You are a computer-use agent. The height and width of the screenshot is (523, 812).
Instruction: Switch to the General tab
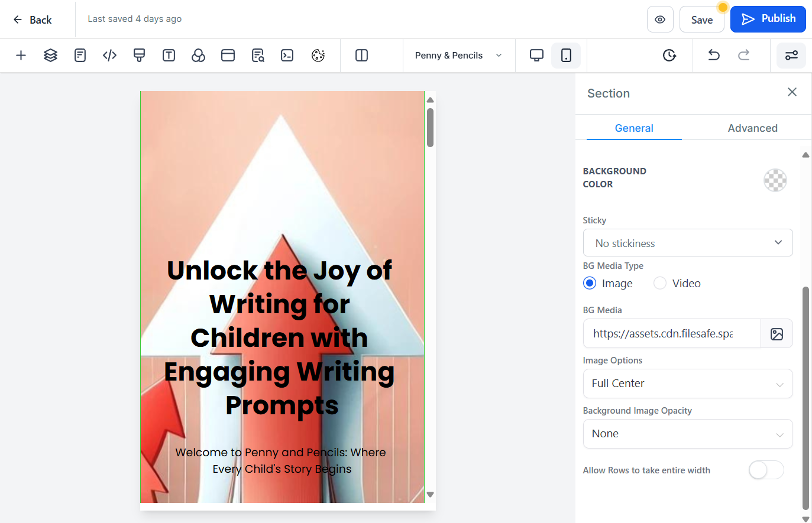[x=634, y=128]
